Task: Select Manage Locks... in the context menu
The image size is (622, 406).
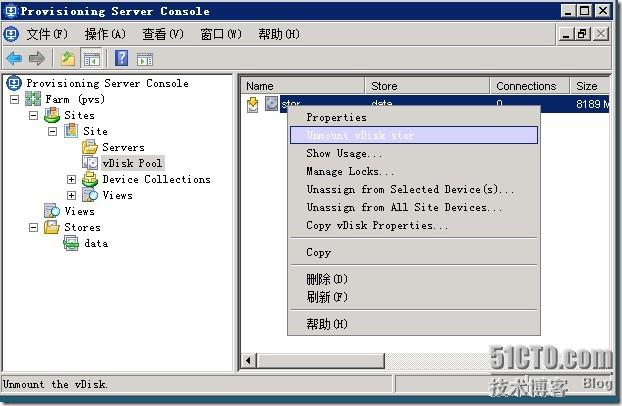Action: click(x=414, y=171)
